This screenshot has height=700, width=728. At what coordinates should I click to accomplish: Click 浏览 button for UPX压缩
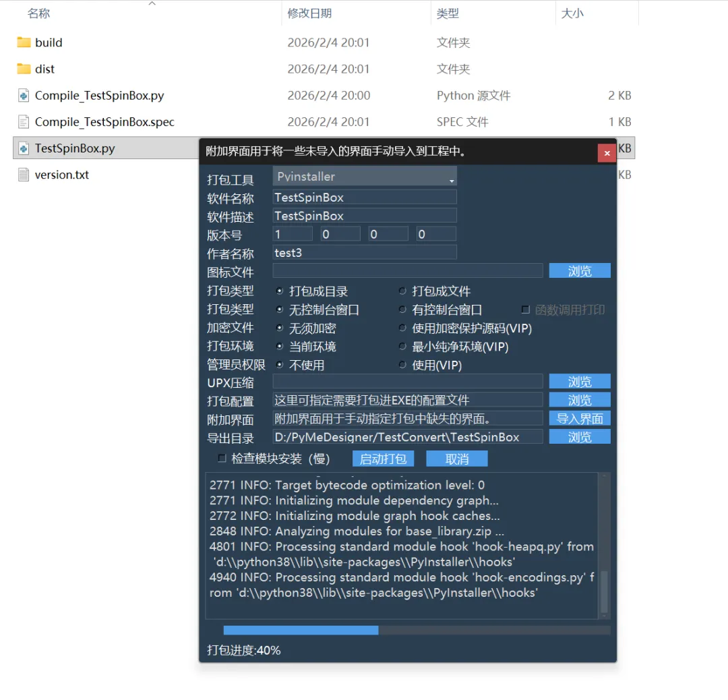(x=580, y=381)
